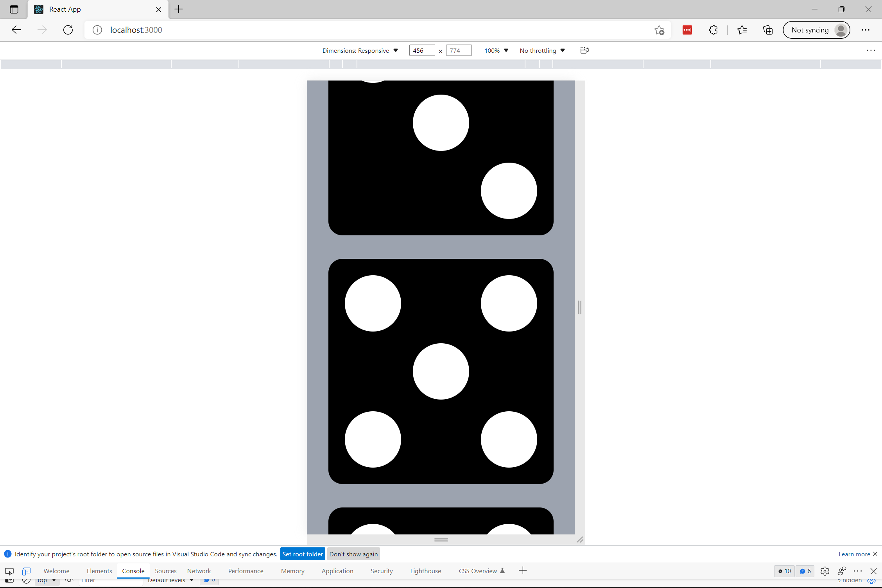Dismiss the root folder info bar

coord(875,554)
